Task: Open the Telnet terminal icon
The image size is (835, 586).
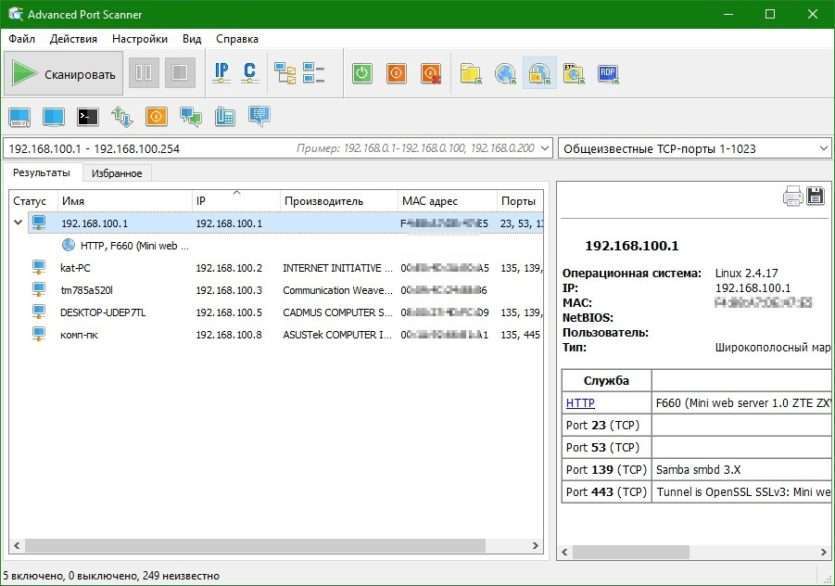Action: 88,117
